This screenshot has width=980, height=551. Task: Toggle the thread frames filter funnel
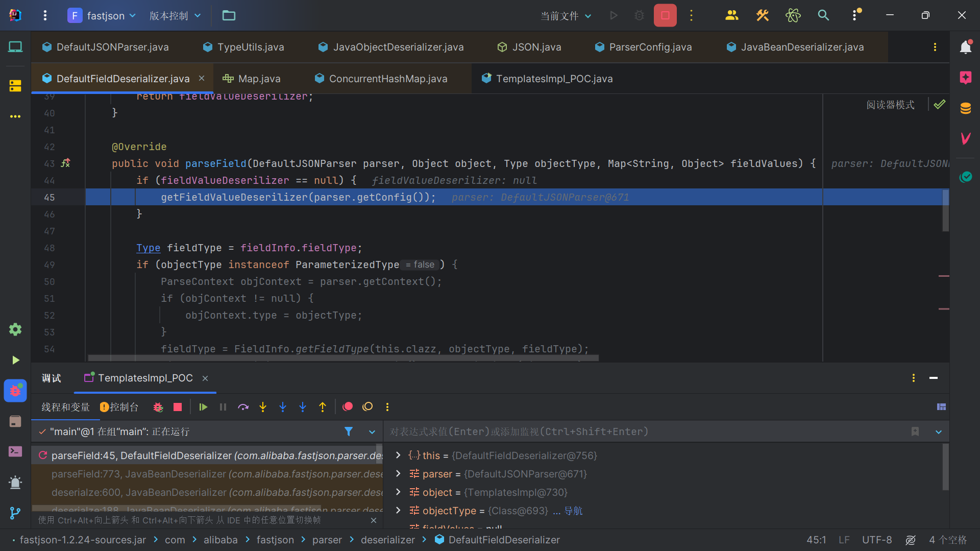click(x=349, y=432)
